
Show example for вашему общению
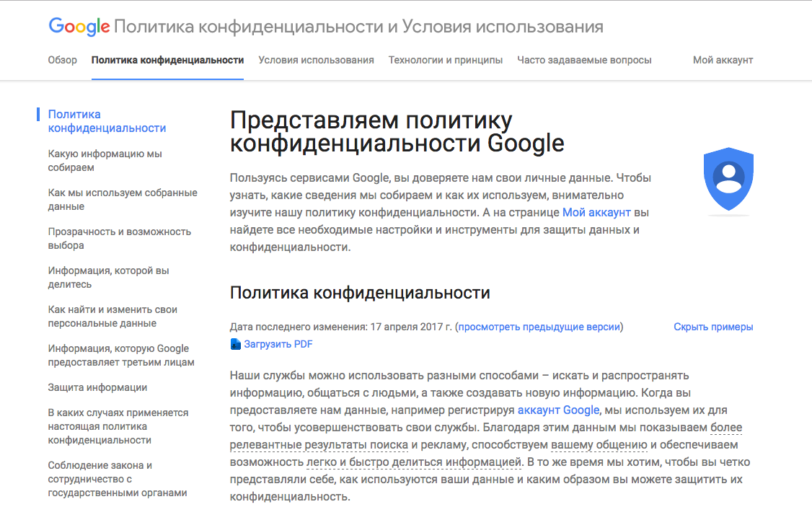pos(599,445)
